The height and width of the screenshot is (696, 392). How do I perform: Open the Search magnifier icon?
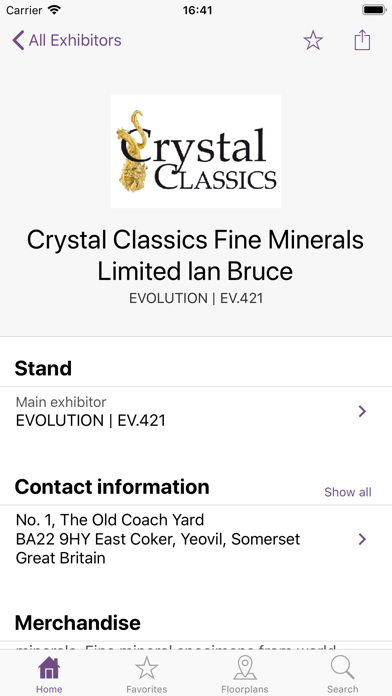click(343, 668)
